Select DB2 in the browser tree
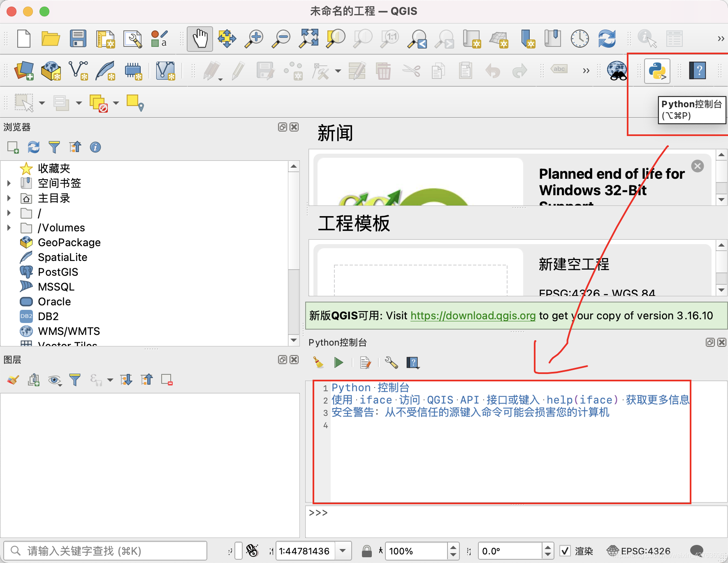This screenshot has width=728, height=563. [x=48, y=316]
